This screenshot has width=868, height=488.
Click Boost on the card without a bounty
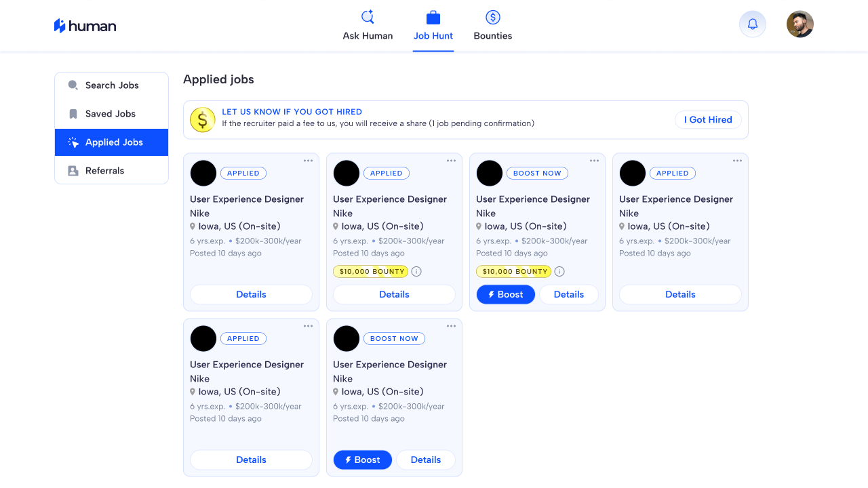point(363,460)
